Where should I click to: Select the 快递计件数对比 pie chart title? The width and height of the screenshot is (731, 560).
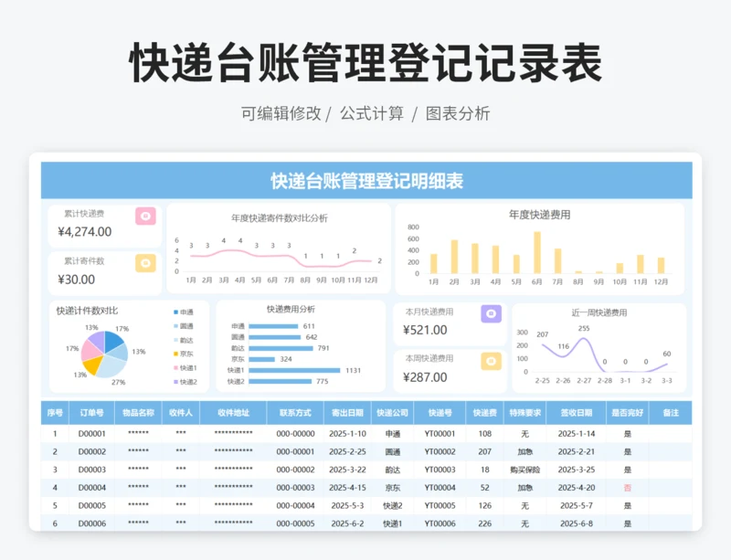pyautogui.click(x=87, y=311)
